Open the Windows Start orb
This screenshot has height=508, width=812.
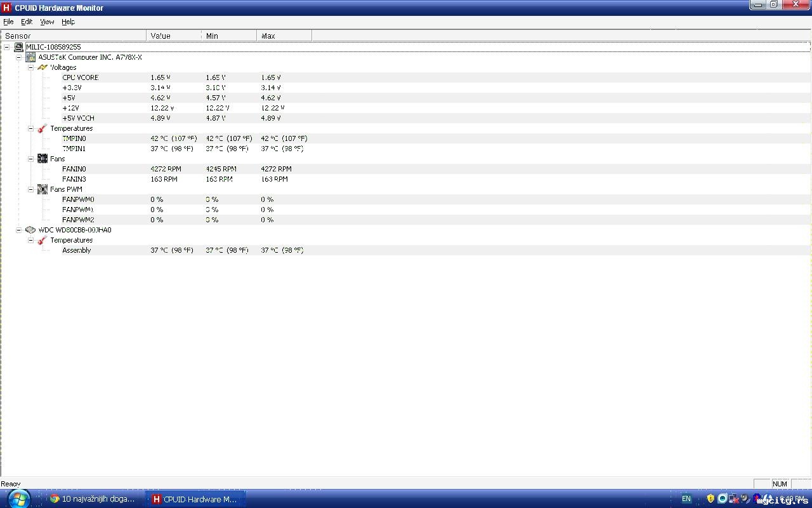[19, 498]
